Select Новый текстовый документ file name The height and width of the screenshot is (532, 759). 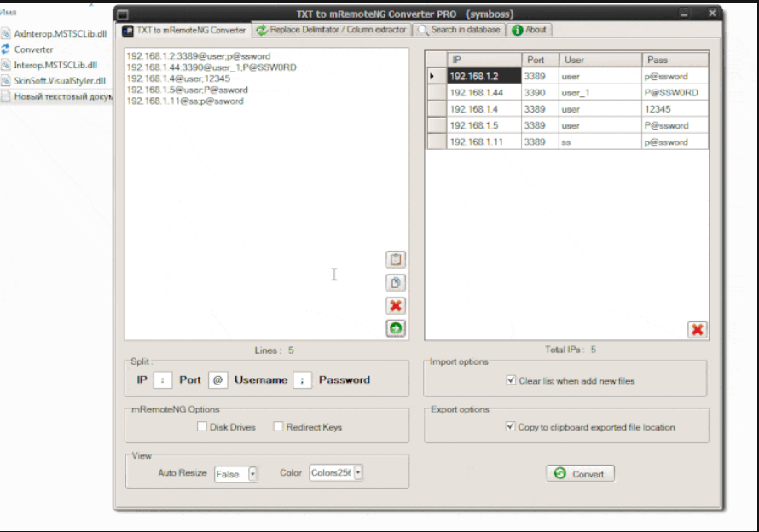pos(63,96)
